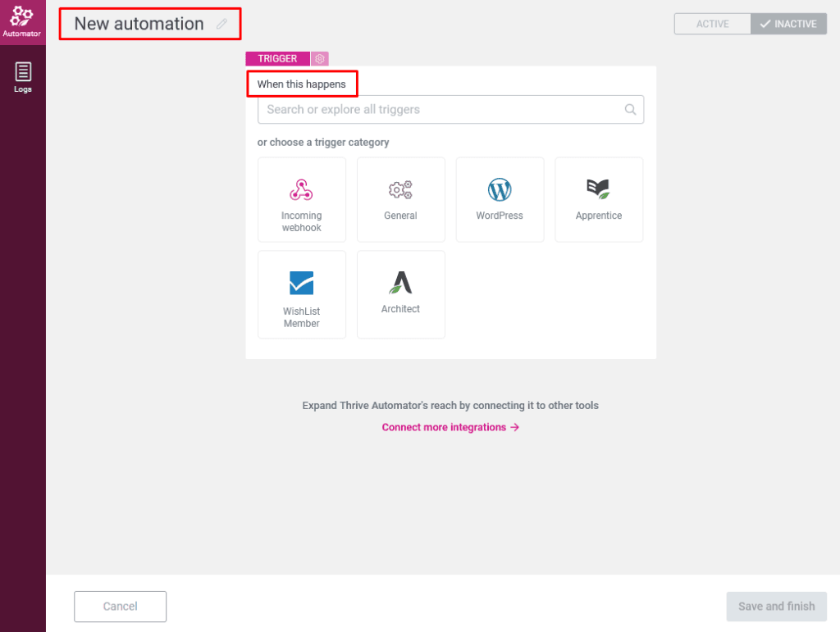840x632 pixels.
Task: Click the TRIGGER tab label
Action: (x=277, y=59)
